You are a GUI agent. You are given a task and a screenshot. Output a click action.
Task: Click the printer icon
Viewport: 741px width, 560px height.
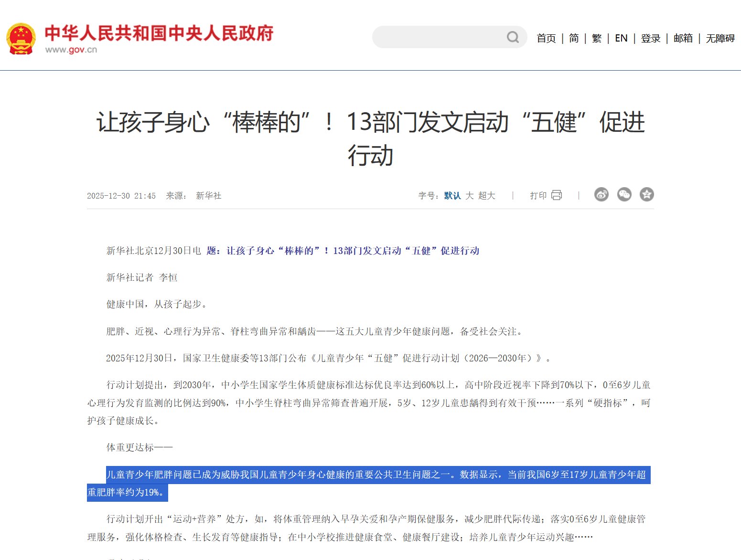[557, 195]
